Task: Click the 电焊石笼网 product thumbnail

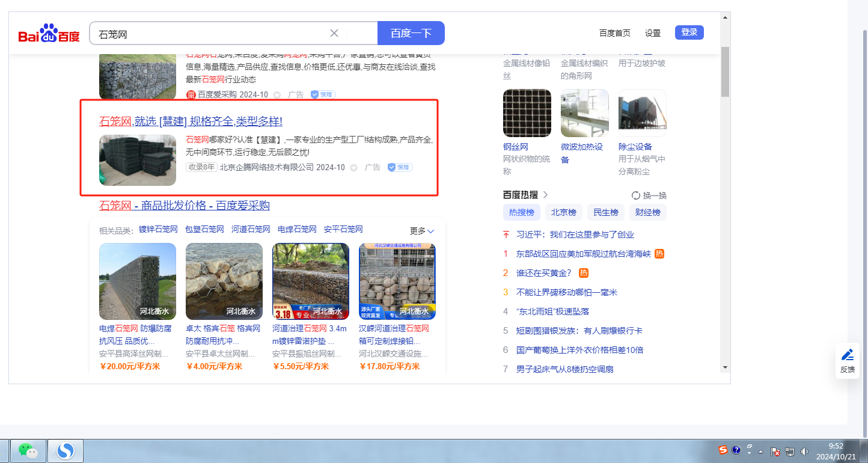Action: [x=138, y=281]
